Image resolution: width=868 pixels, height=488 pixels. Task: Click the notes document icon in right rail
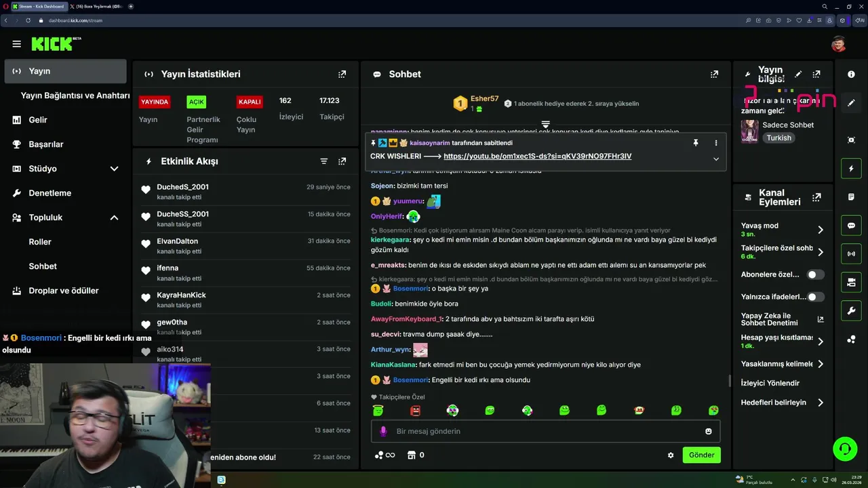point(851,197)
